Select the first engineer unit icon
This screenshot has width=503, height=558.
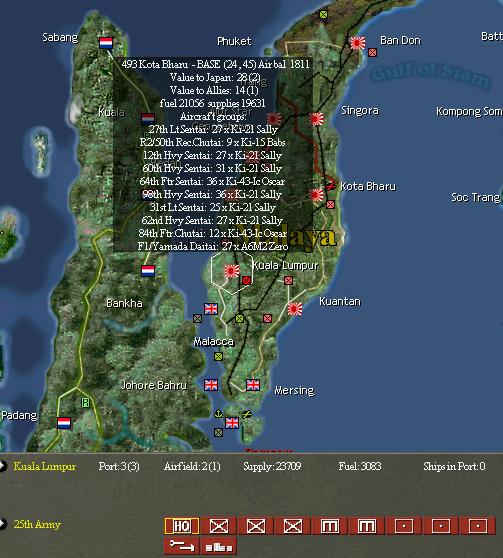coord(330,526)
